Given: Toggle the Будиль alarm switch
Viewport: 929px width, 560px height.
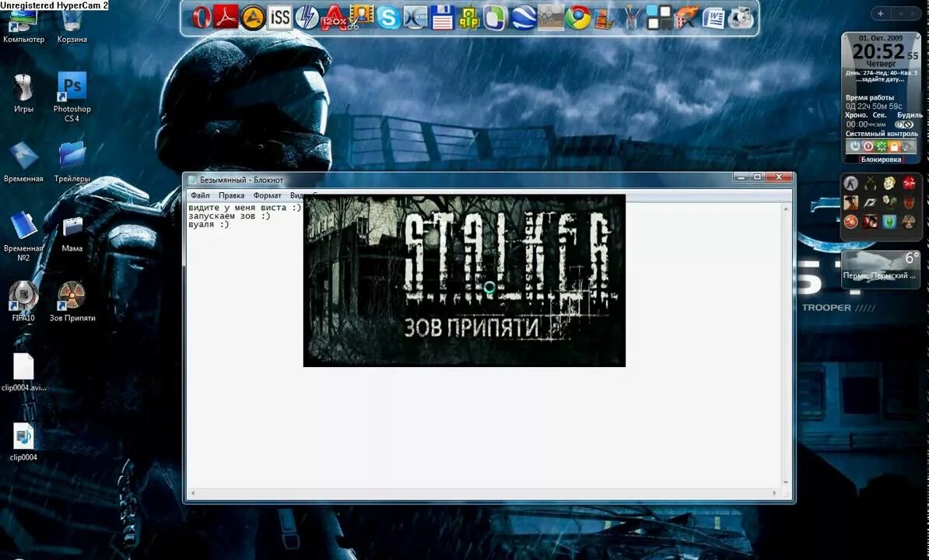Looking at the screenshot, I should pos(904,125).
